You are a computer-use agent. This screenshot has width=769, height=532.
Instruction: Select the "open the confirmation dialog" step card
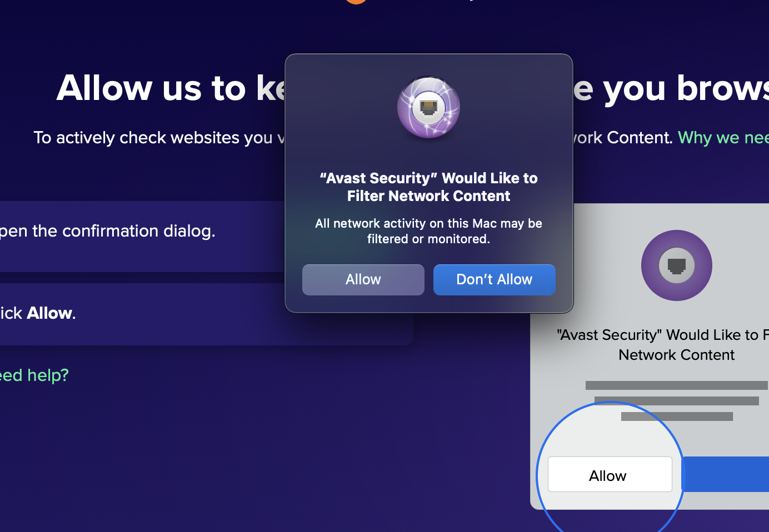pos(139,236)
